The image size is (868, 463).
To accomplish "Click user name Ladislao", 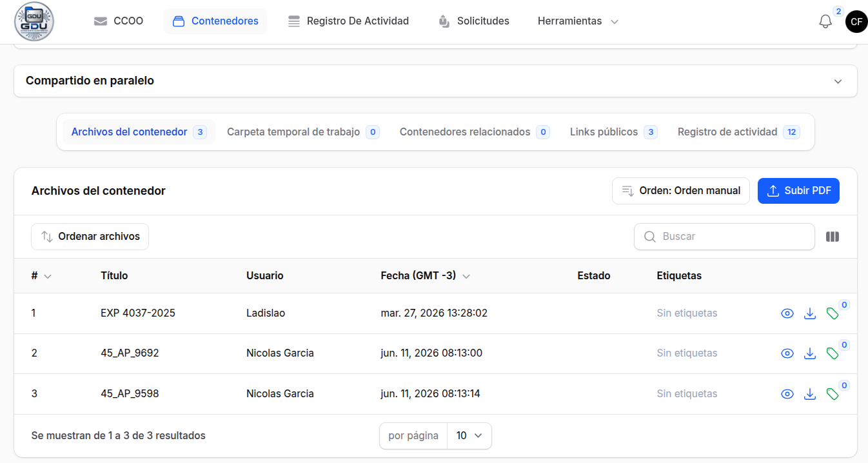I will pos(266,313).
